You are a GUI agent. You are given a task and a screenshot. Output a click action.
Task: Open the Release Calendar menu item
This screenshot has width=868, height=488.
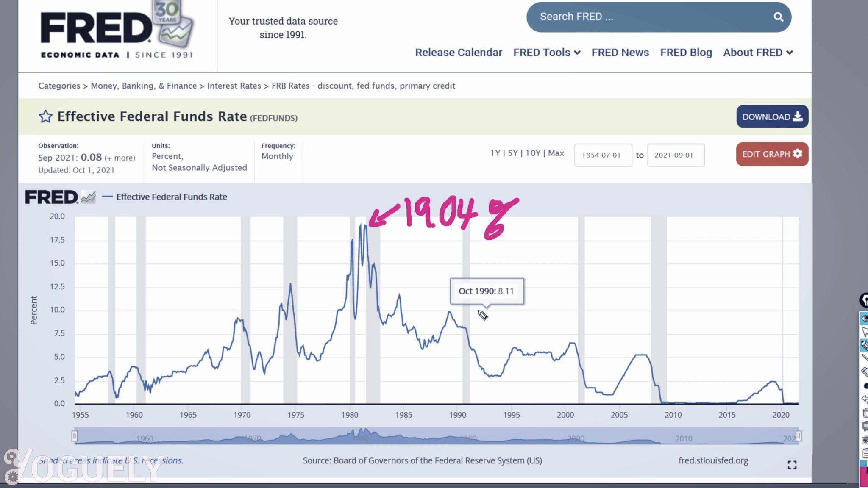(458, 53)
